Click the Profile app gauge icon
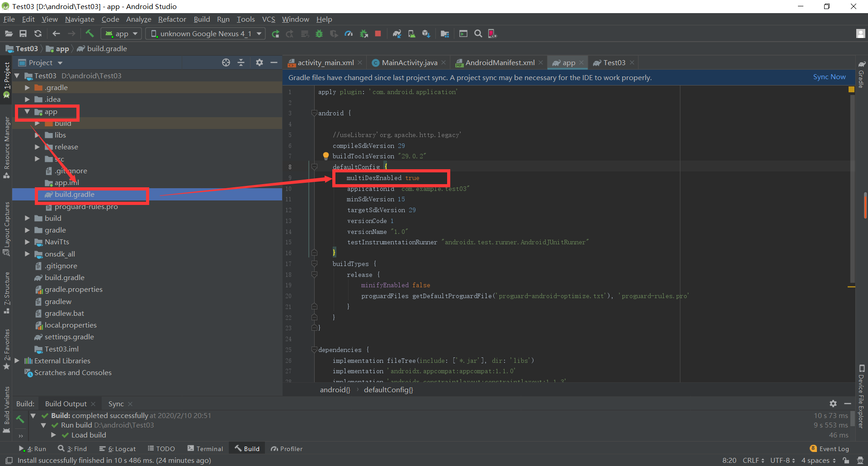This screenshot has height=466, width=868. coord(349,33)
